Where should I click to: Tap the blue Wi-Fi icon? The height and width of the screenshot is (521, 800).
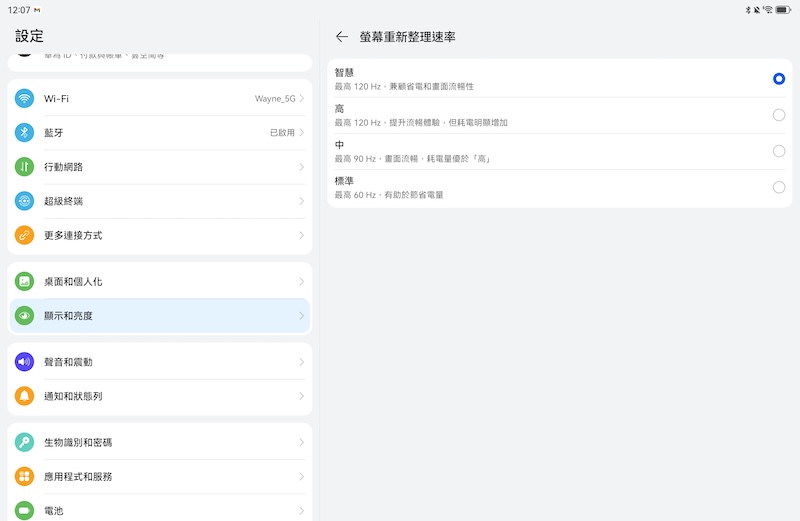point(25,99)
